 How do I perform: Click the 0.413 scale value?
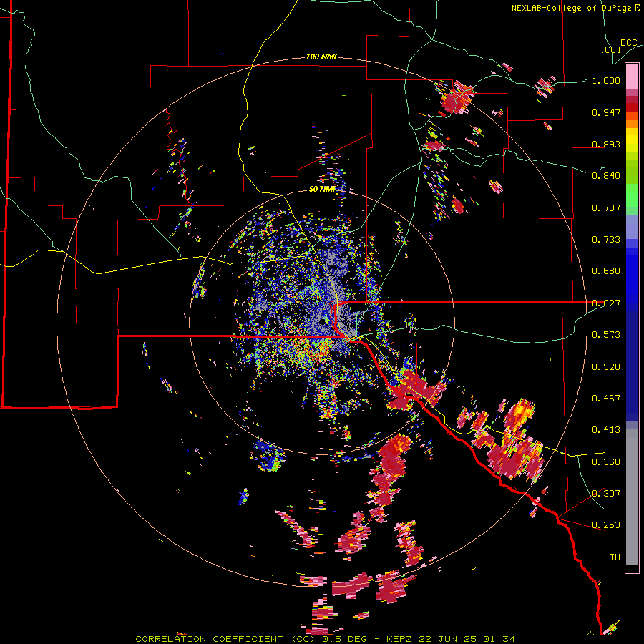pos(606,430)
